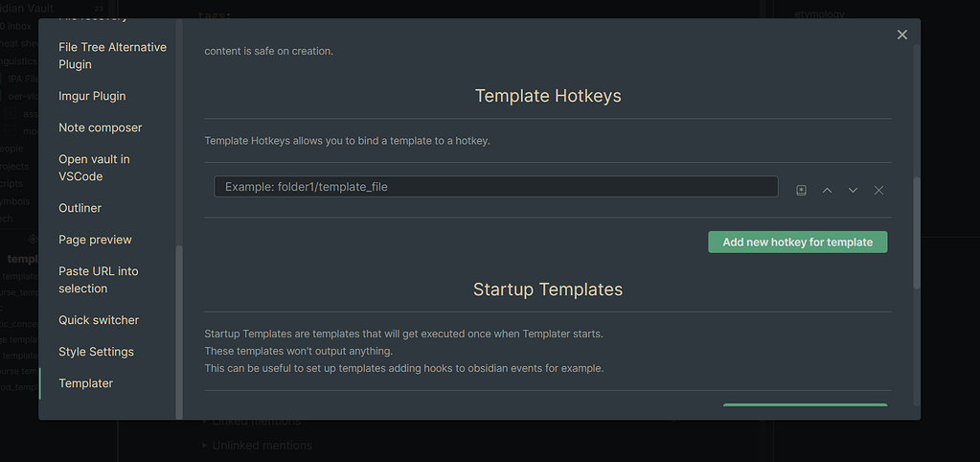Close the settings dialog
Screen dimensions: 980x462
coord(901,35)
